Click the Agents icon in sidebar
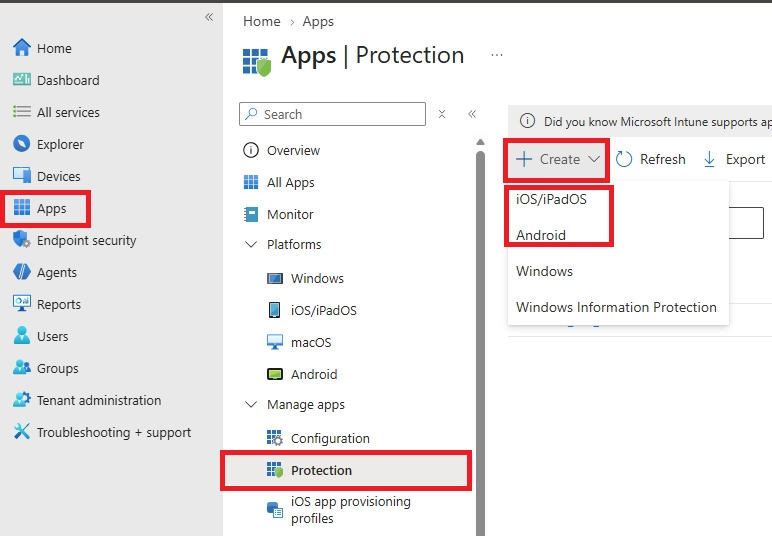 (x=22, y=272)
